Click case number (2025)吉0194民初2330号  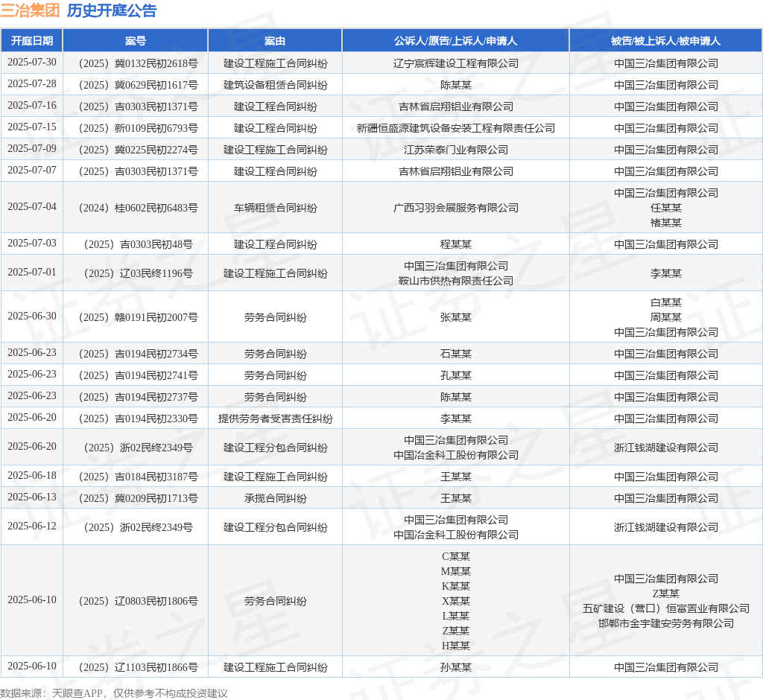[x=138, y=419]
